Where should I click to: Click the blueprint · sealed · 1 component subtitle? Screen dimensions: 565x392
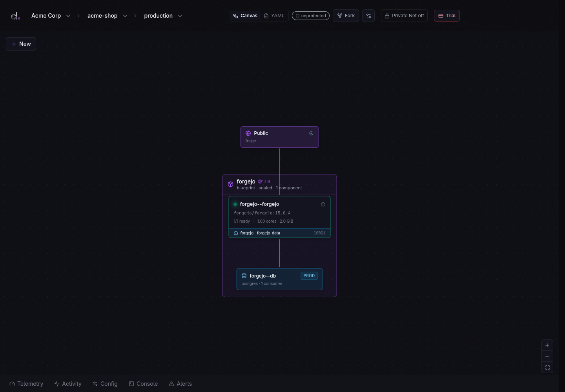[x=269, y=188]
